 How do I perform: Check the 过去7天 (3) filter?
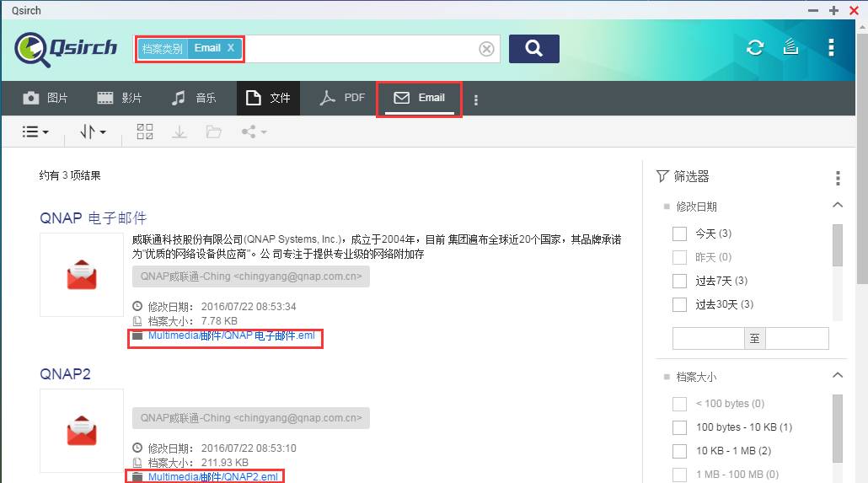(679, 281)
